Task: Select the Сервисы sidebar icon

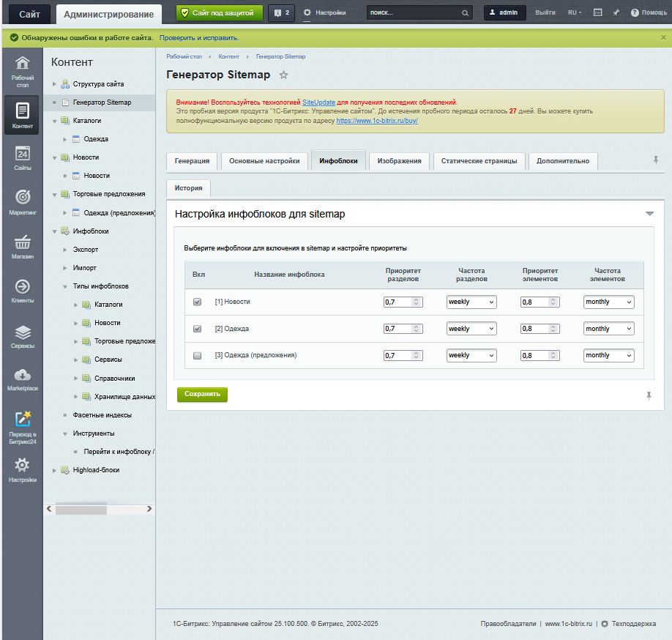Action: click(22, 332)
